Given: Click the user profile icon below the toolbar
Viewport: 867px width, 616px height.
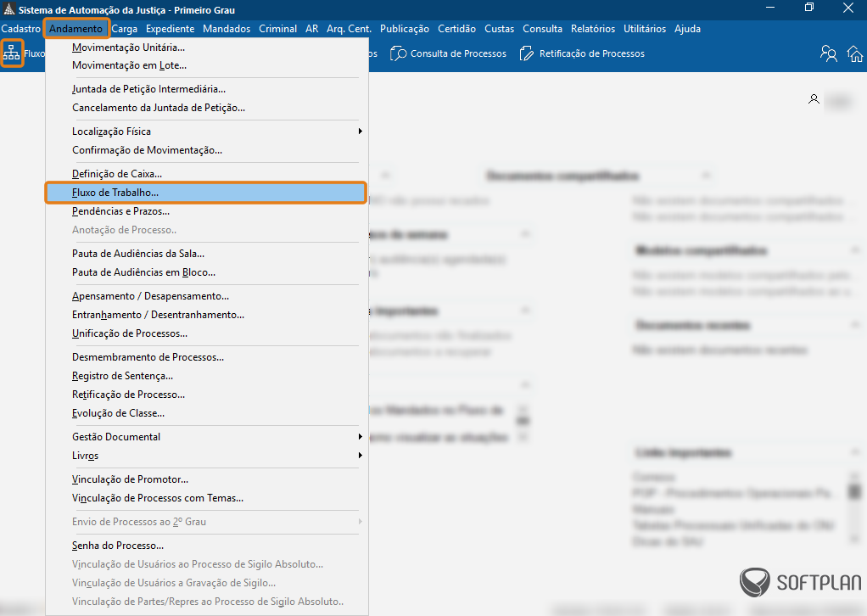Looking at the screenshot, I should click(x=814, y=99).
